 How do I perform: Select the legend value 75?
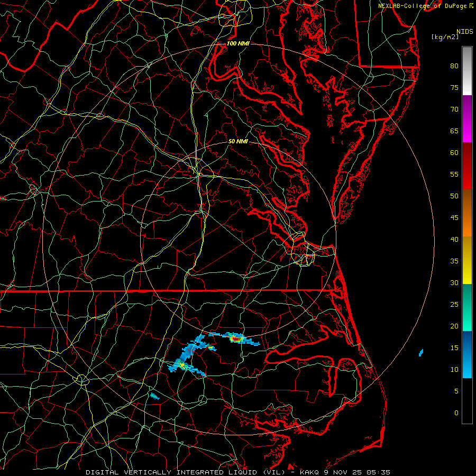(454, 87)
